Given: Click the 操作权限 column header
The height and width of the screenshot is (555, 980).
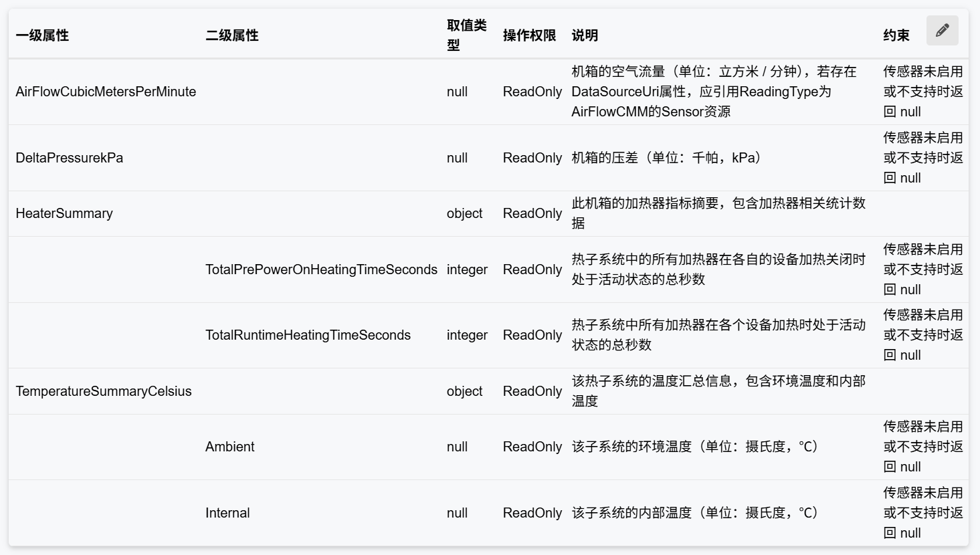Looking at the screenshot, I should 529,35.
